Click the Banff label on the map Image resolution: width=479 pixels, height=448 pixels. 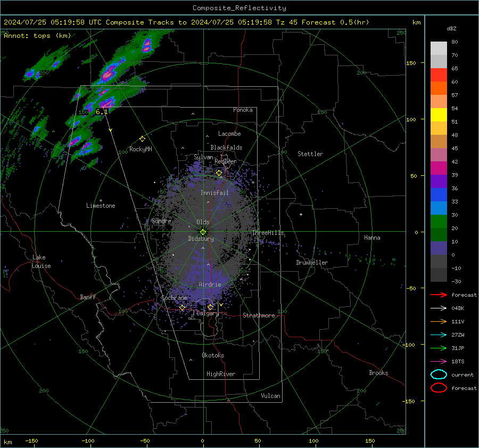pos(88,297)
